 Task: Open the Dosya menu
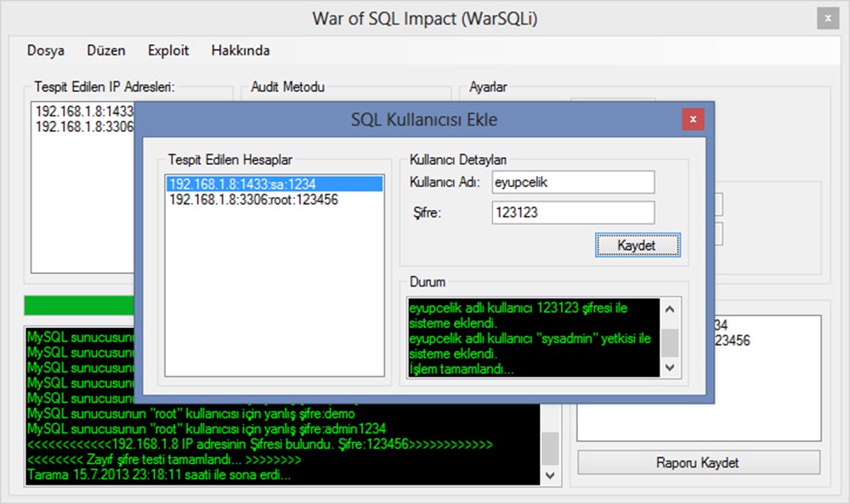click(46, 50)
